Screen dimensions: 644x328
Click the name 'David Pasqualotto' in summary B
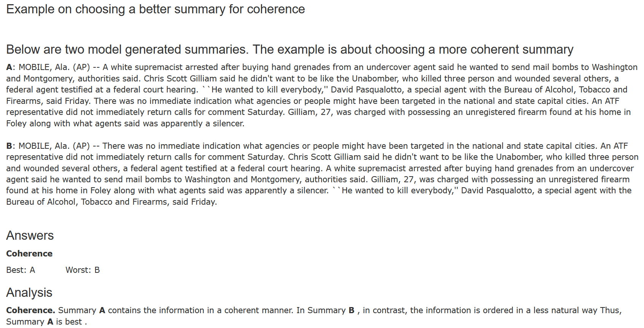[496, 191]
